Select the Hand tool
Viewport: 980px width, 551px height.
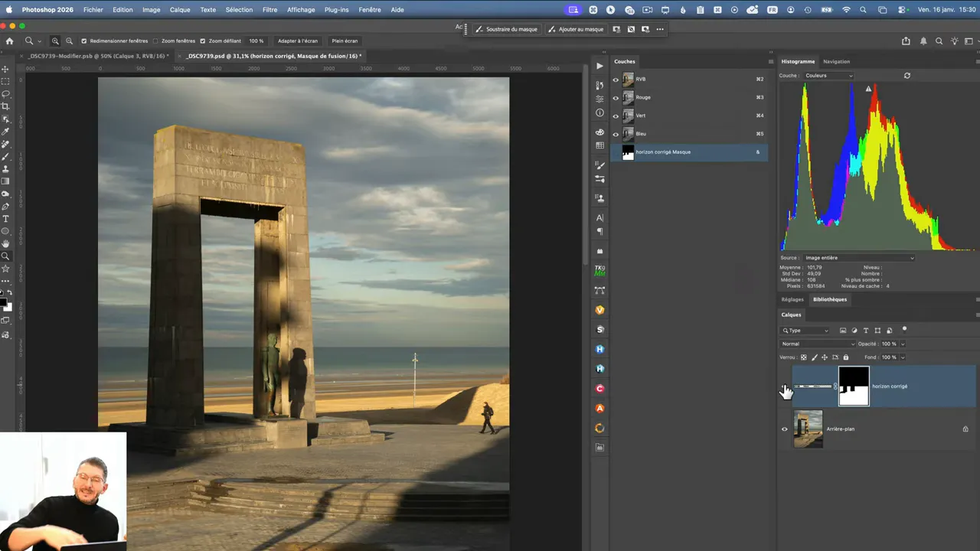click(5, 243)
